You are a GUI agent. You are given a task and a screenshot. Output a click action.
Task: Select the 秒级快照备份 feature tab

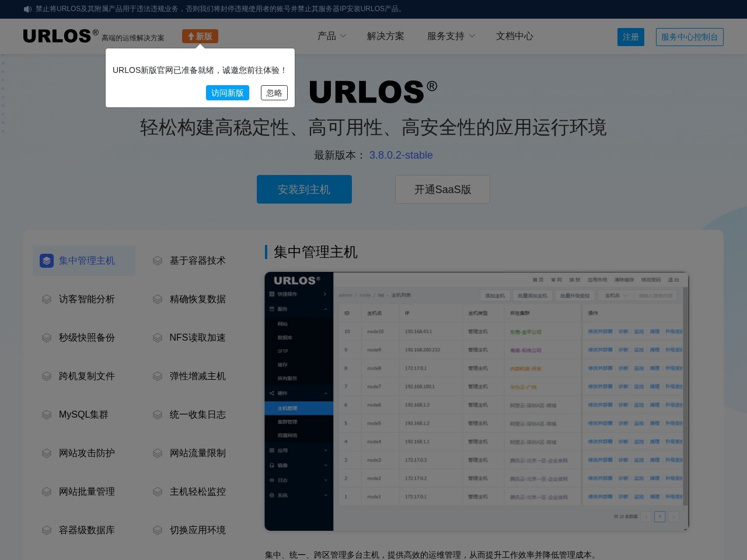click(86, 338)
